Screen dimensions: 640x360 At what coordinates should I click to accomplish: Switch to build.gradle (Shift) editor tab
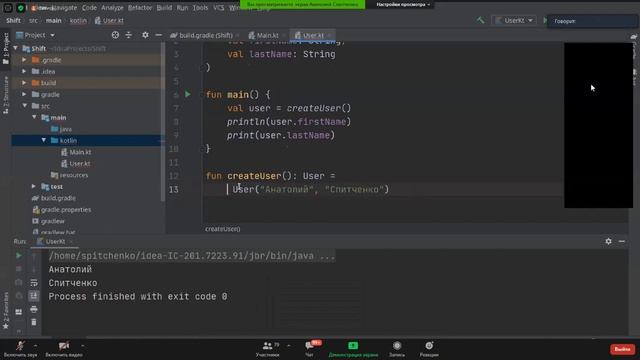click(x=205, y=35)
